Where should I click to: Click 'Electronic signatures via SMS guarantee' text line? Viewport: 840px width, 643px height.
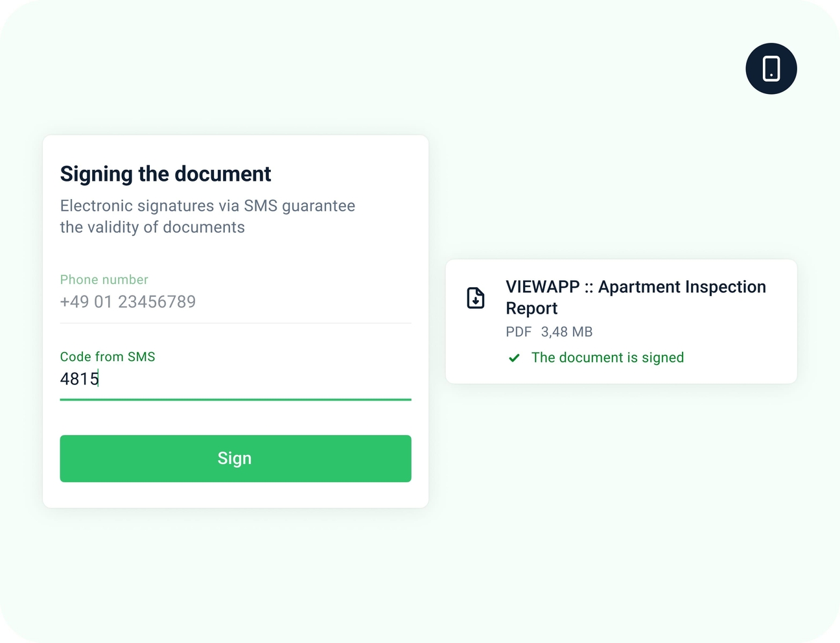(207, 205)
